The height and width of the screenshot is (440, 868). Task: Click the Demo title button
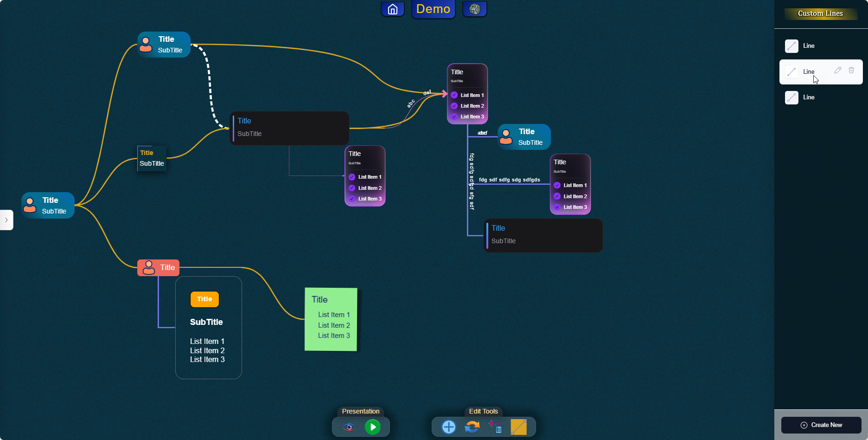pos(433,9)
